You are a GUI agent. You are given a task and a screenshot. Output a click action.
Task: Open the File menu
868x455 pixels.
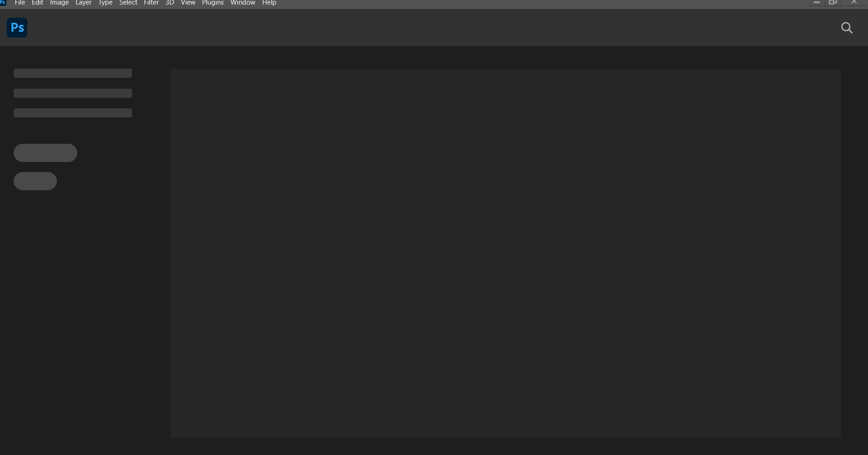[20, 3]
